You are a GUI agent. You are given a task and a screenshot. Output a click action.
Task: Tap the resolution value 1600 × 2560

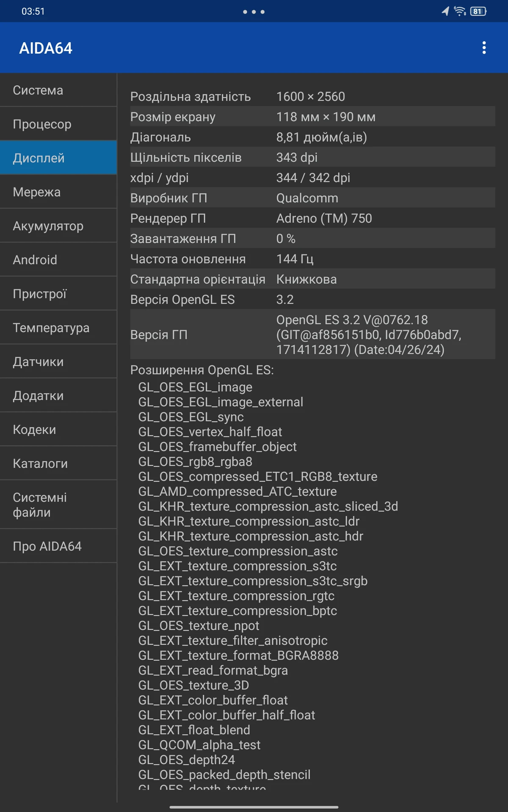pyautogui.click(x=310, y=96)
